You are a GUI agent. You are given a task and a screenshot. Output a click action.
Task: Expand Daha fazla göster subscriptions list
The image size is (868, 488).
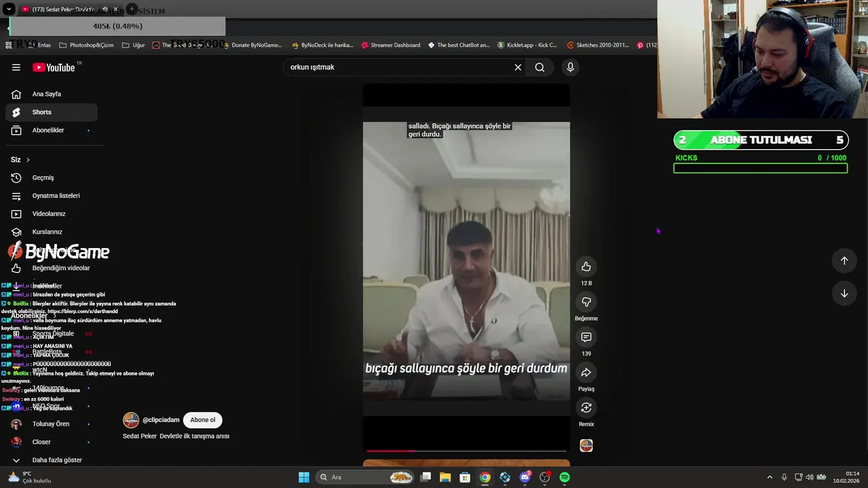(52, 460)
